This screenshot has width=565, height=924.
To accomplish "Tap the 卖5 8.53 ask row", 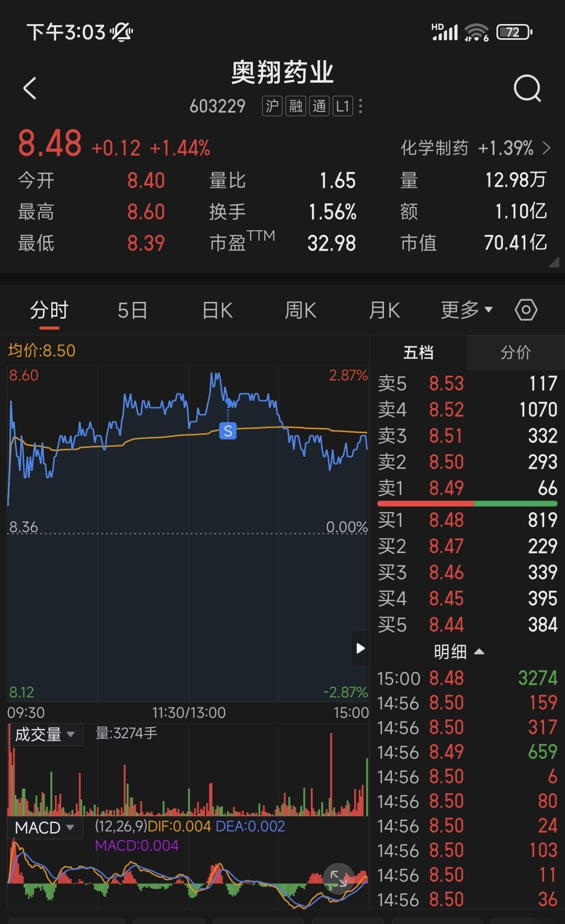I will (468, 384).
